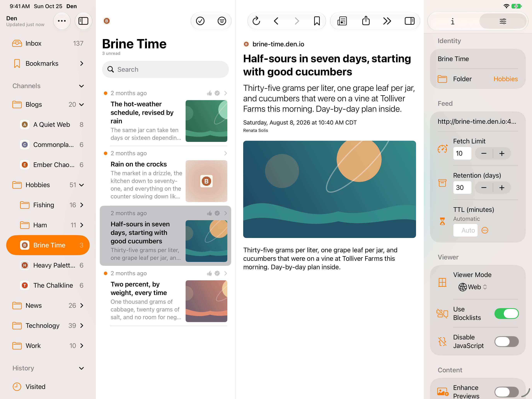
Task: Open the Viewer Mode Web dropdown
Action: pos(473,287)
